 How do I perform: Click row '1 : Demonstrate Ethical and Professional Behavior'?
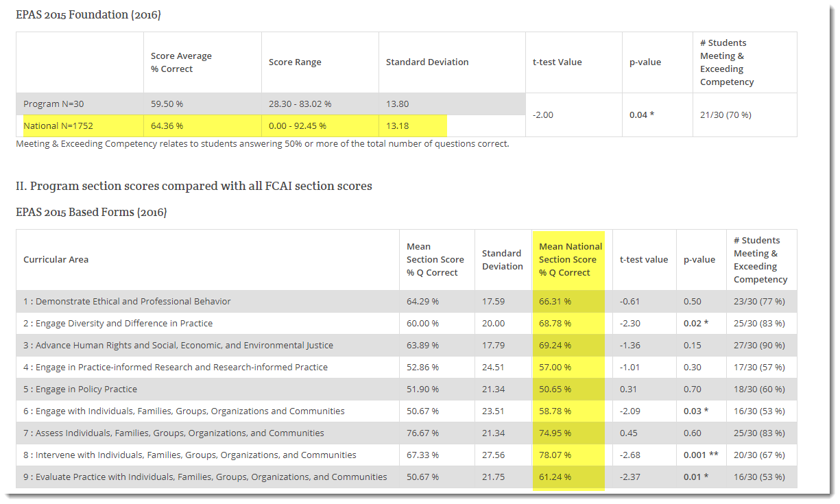click(407, 301)
